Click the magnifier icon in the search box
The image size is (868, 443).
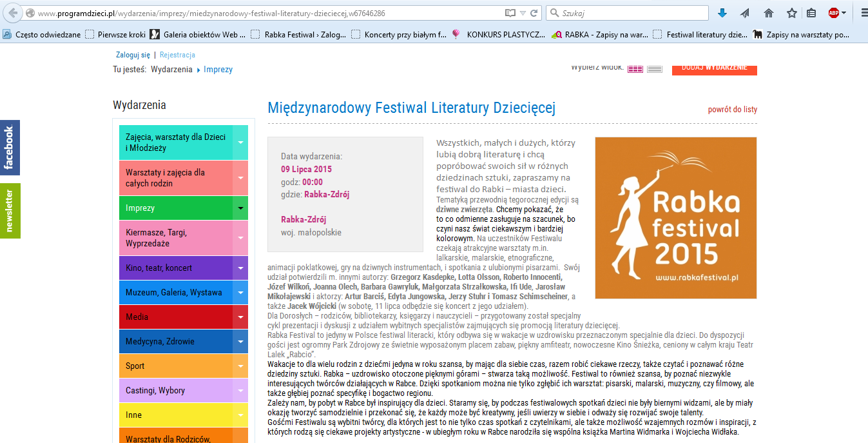tap(554, 13)
